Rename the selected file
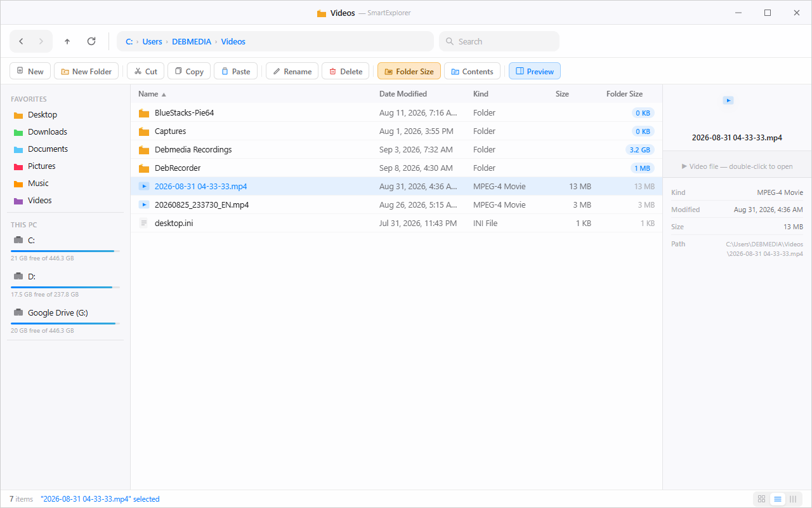 (292, 71)
